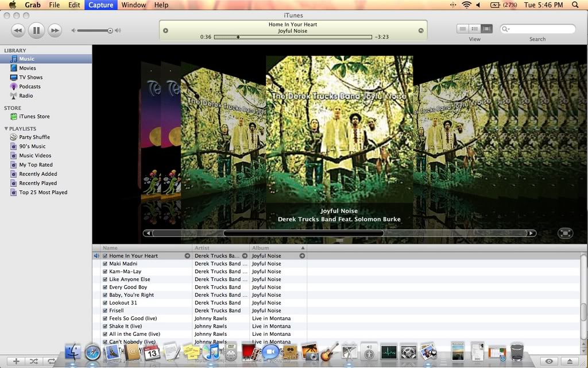Uncheck the Maki Madni song
This screenshot has width=588, height=368.
click(105, 263)
